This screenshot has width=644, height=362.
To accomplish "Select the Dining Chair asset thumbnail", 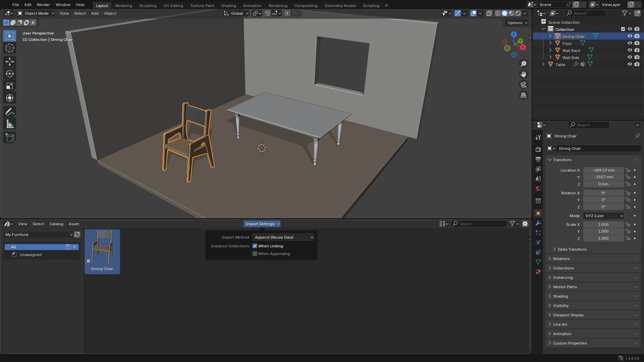I will (102, 252).
